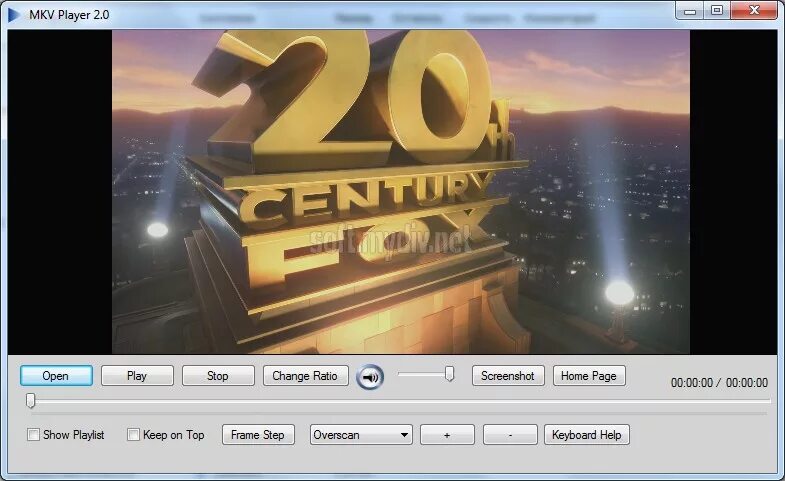Toggle the Keep on Top checkbox

(133, 434)
